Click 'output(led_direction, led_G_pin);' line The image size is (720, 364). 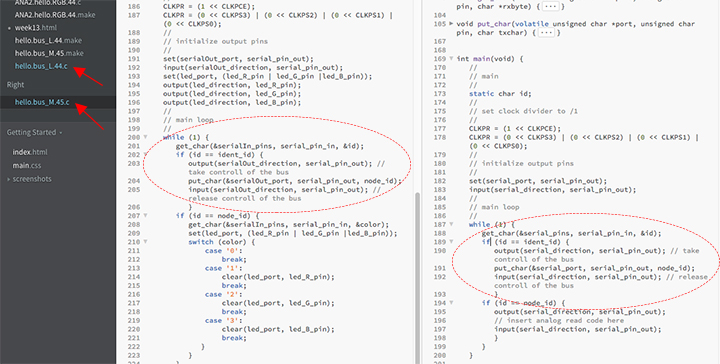232,94
